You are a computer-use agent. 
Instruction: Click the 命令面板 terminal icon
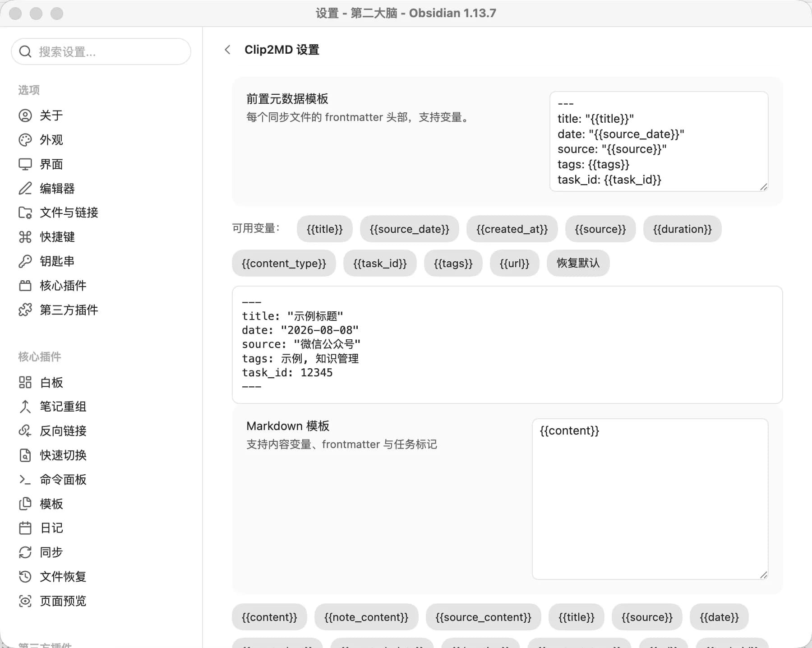click(x=25, y=480)
